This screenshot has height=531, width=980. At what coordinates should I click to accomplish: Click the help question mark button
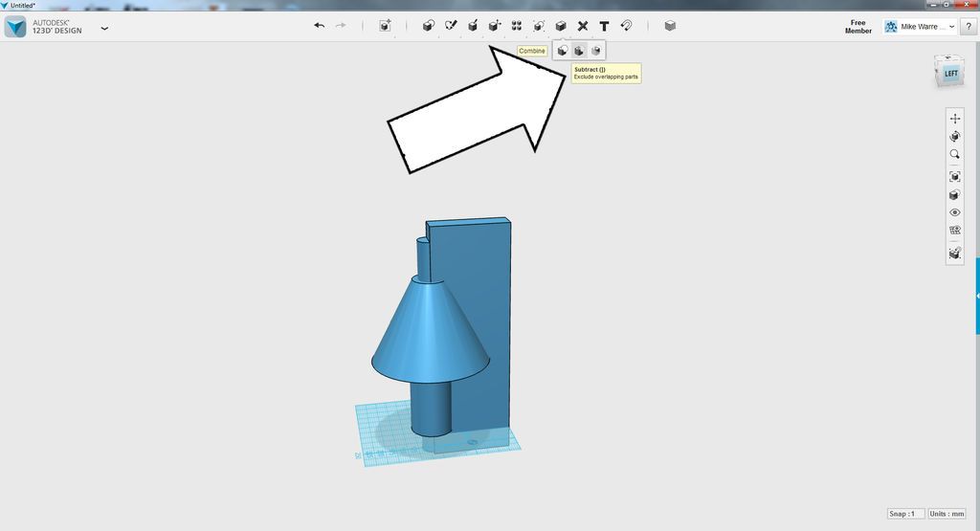pyautogui.click(x=969, y=26)
